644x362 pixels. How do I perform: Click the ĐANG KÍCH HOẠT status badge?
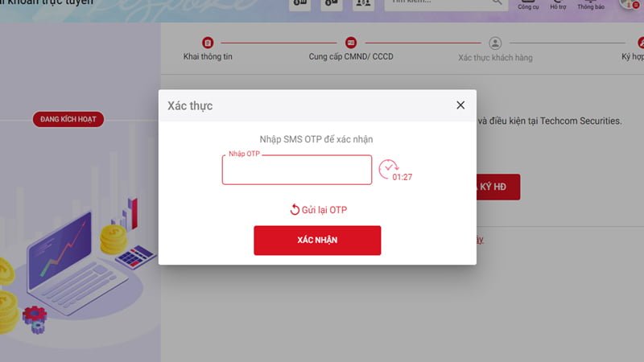click(x=68, y=119)
